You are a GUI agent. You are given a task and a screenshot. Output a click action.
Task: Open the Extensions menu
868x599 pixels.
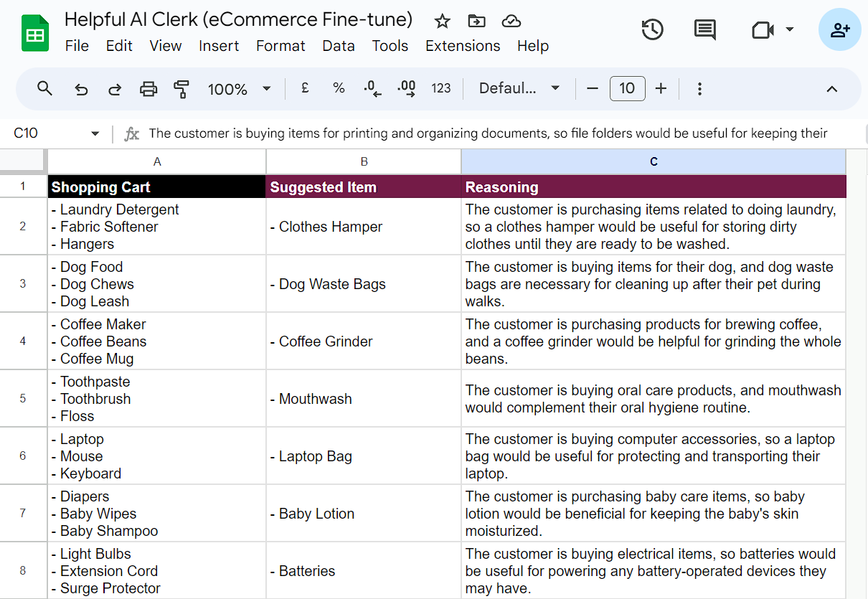(x=463, y=46)
